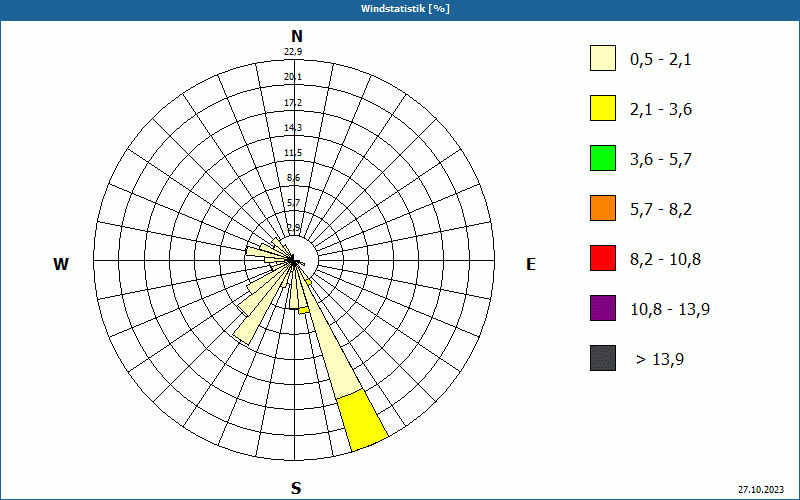800x500 pixels.
Task: Click the E compass label
Action: (531, 264)
